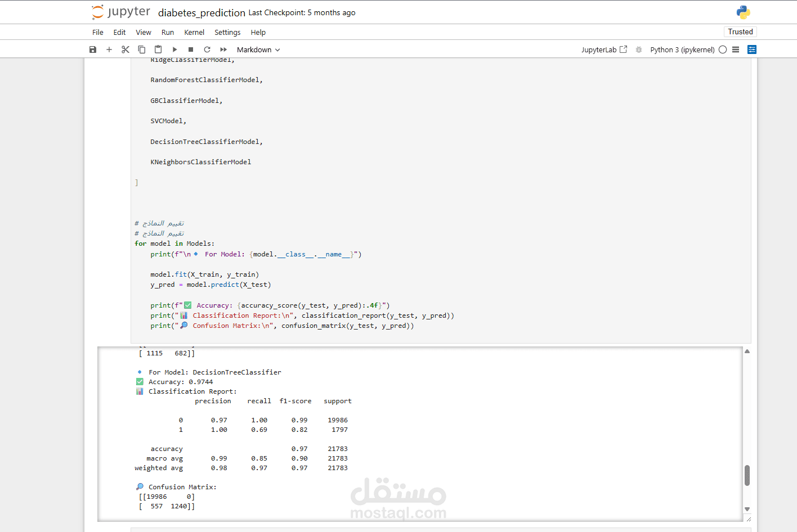Interrupt the kernel with the stop icon
This screenshot has height=532, width=797.
point(191,49)
